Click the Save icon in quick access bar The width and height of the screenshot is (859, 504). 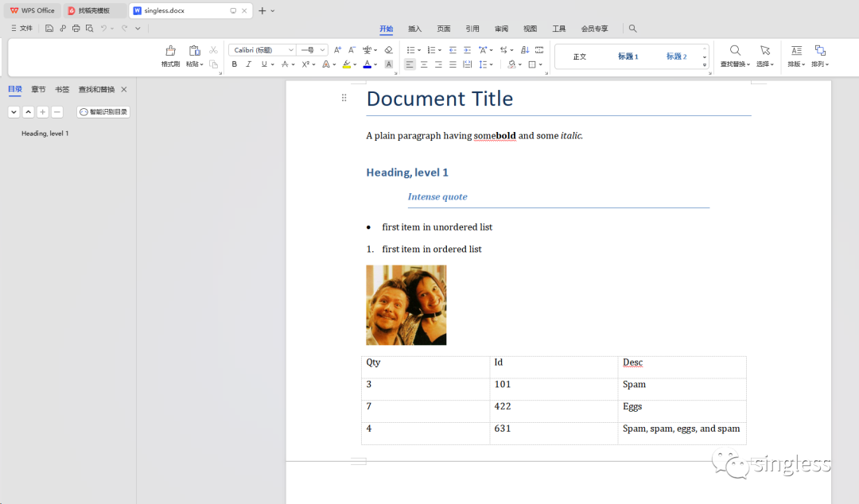49,29
